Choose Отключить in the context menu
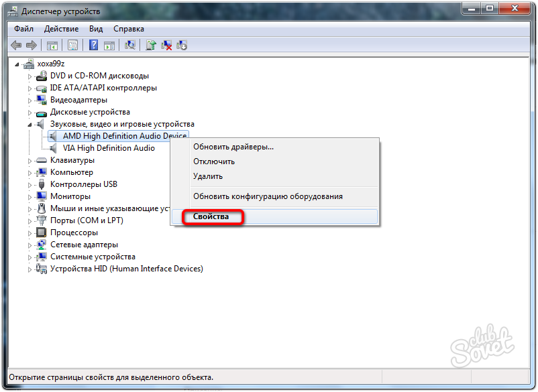Viewport: 538px width, 392px height. click(213, 161)
